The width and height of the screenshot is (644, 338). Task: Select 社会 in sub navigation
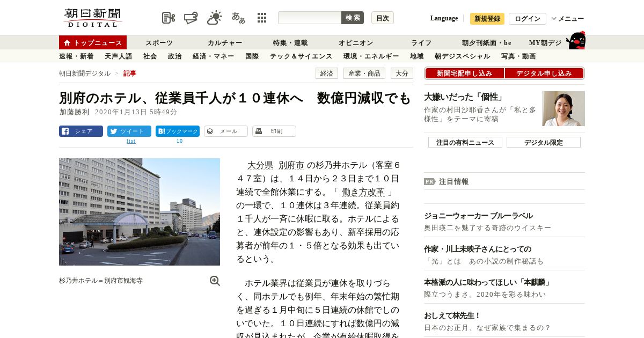click(x=150, y=56)
